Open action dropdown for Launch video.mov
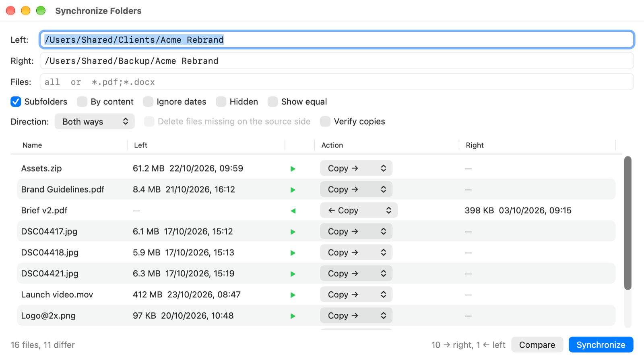The height and width of the screenshot is (363, 644). pyautogui.click(x=356, y=295)
